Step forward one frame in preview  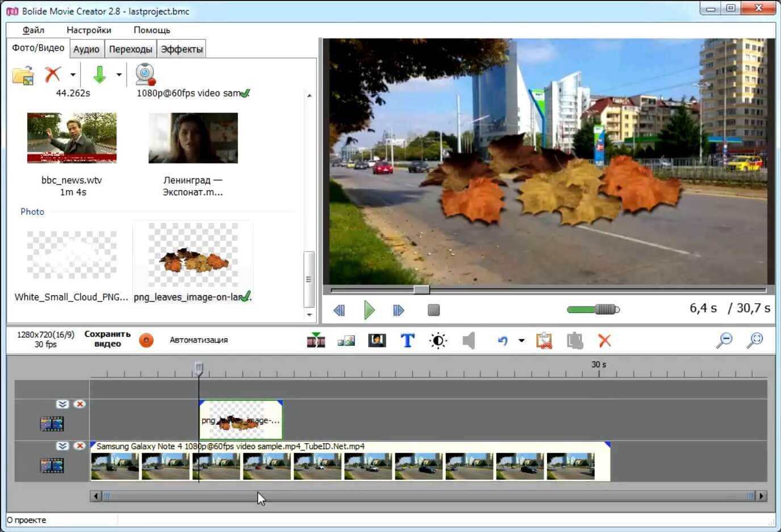(x=399, y=311)
